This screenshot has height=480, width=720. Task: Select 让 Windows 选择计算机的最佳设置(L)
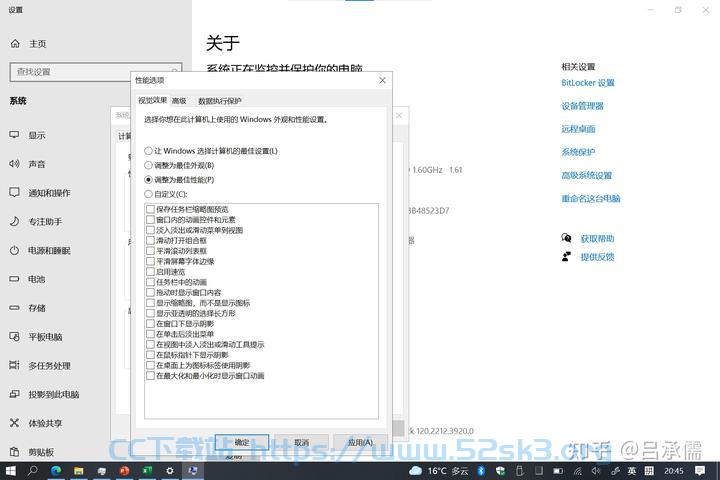(x=211, y=151)
